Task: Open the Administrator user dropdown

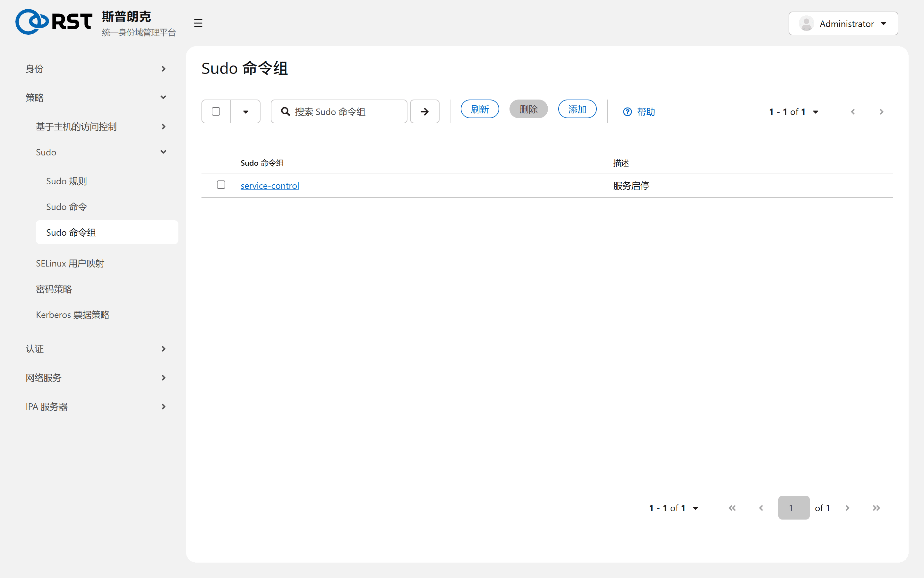Action: coord(843,23)
